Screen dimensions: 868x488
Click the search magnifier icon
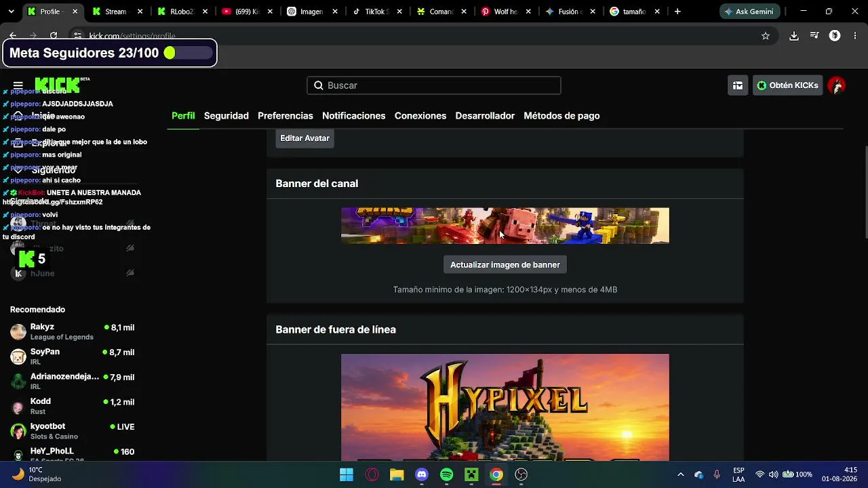click(319, 85)
